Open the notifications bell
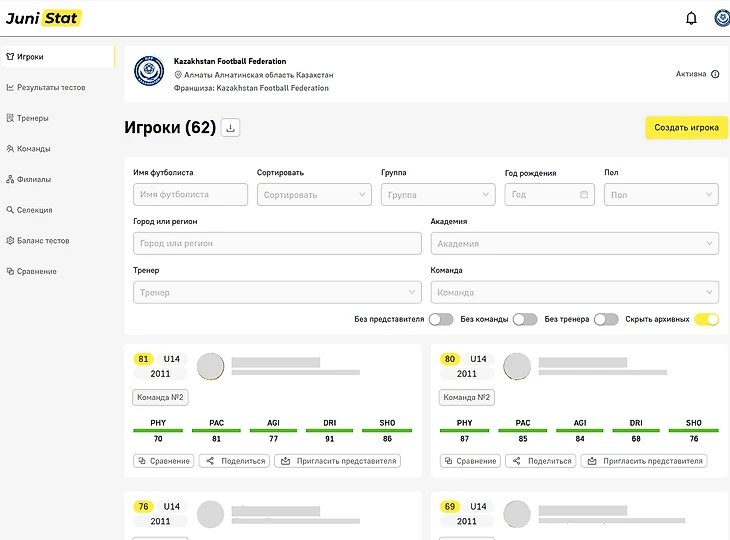The height and width of the screenshot is (540, 730). click(691, 18)
